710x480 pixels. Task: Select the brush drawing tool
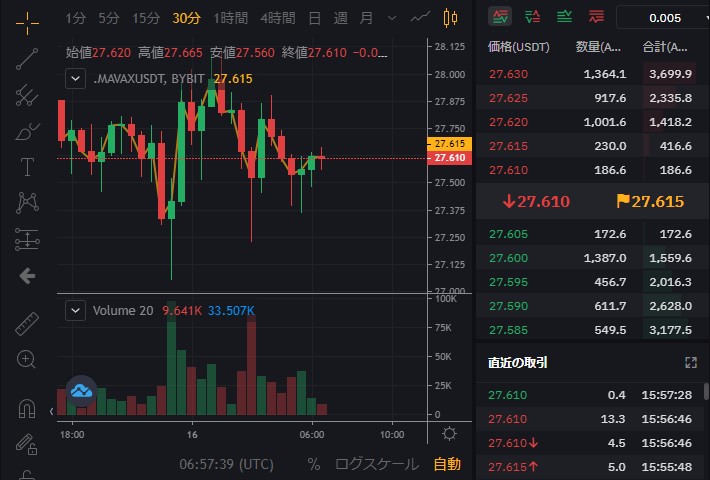tap(27, 130)
